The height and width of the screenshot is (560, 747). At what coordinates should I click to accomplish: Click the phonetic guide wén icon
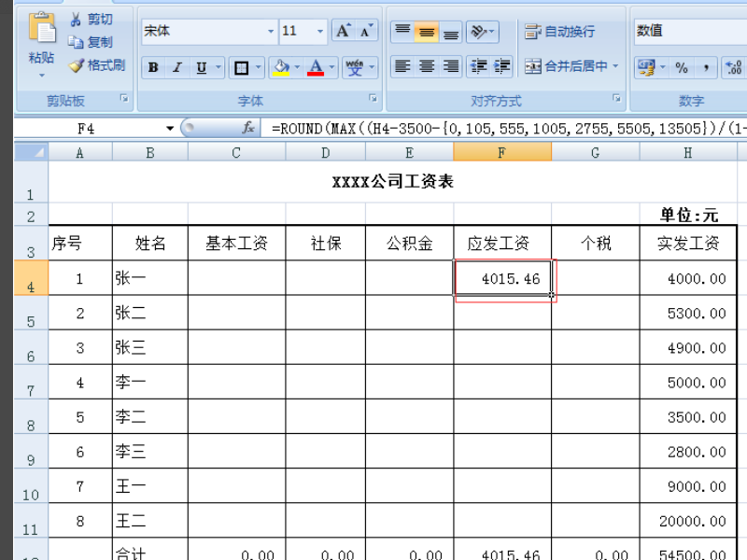point(355,67)
